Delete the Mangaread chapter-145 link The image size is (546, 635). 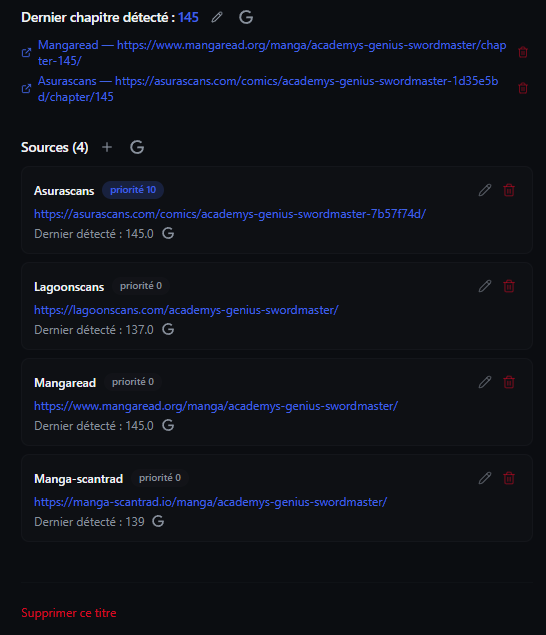coord(523,52)
